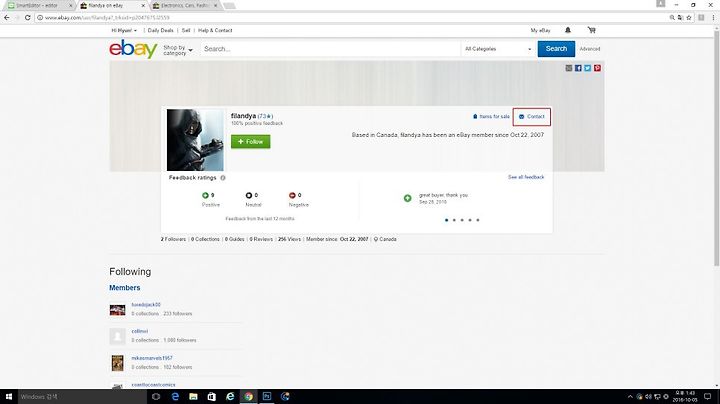Reload the page
720x404 pixels.
tap(28, 17)
